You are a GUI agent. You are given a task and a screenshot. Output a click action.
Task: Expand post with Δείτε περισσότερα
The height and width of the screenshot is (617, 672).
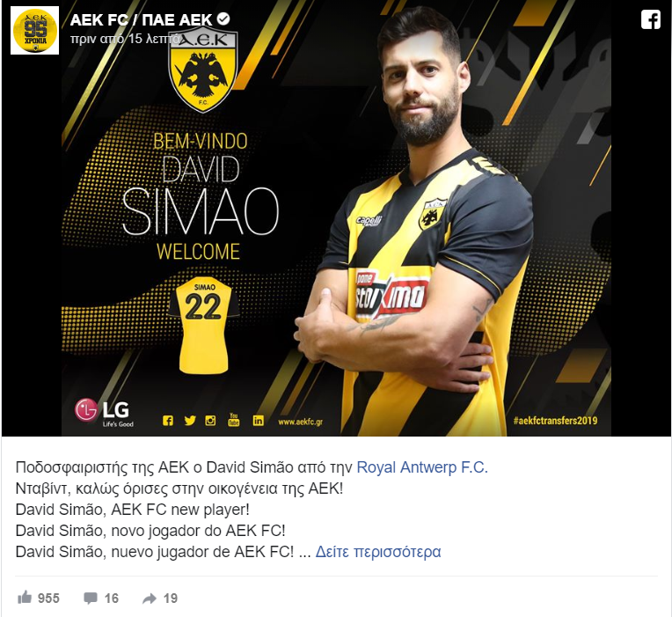point(378,551)
